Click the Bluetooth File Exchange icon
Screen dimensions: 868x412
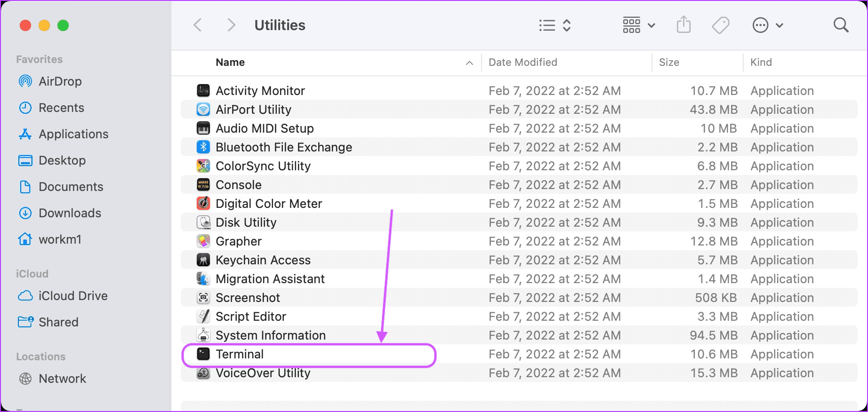click(203, 147)
